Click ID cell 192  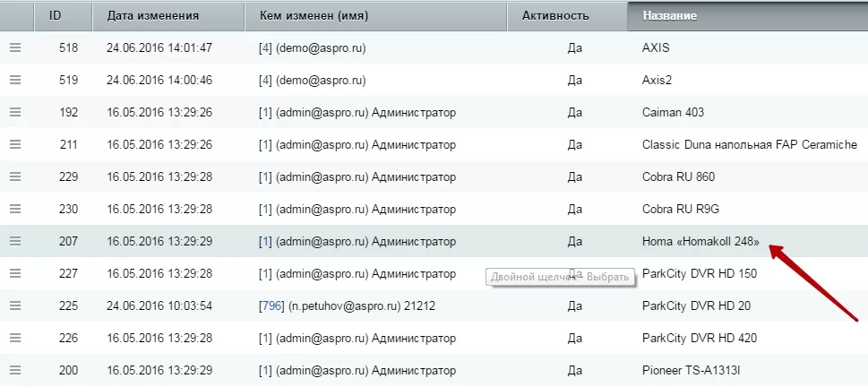click(69, 112)
